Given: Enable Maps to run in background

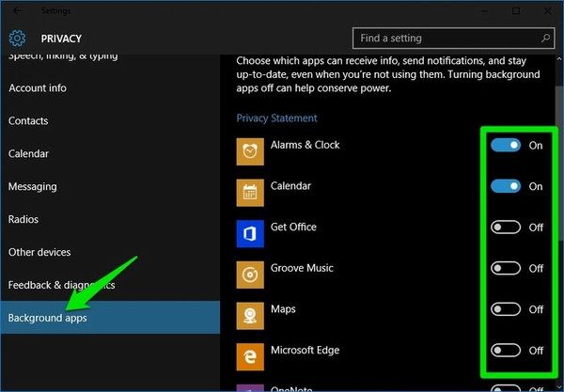Looking at the screenshot, I should click(x=506, y=309).
